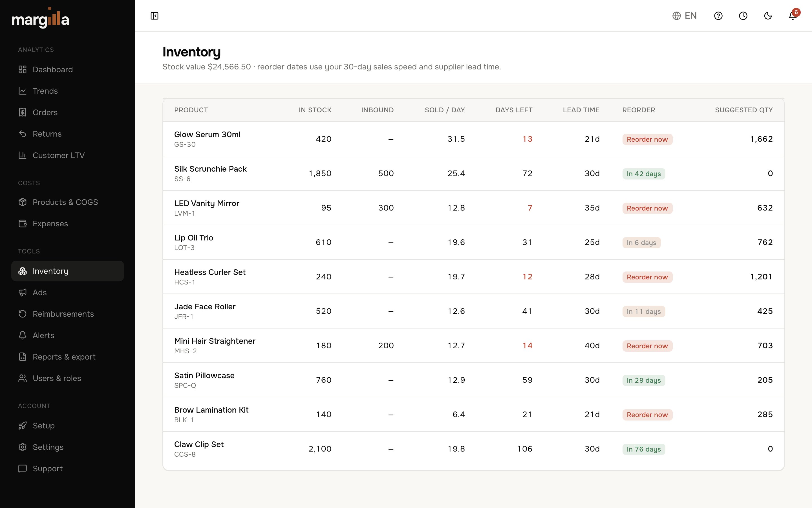Open the clock history icon
Screen dimensions: 812x508
coord(743,16)
